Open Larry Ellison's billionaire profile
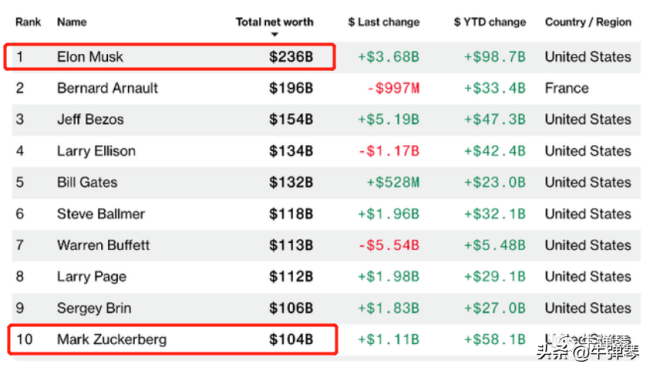The width and height of the screenshot is (650, 371). [x=96, y=151]
